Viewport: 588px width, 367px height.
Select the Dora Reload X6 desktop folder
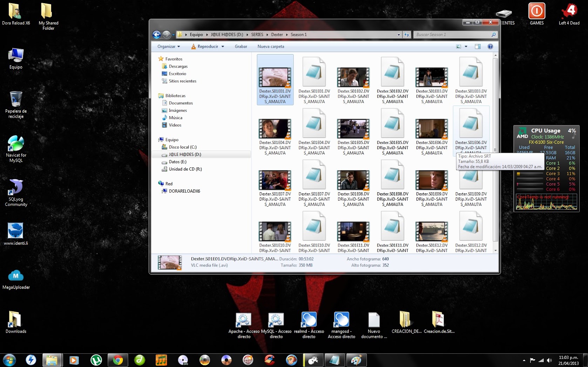coord(16,14)
